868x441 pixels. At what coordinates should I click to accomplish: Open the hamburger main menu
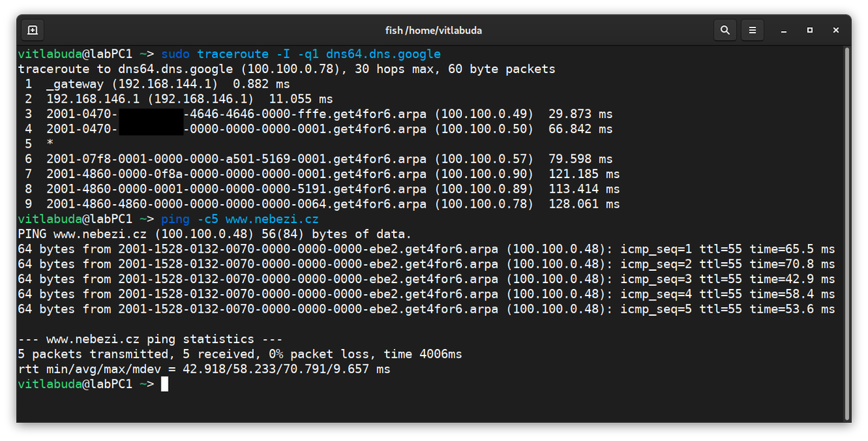(753, 30)
